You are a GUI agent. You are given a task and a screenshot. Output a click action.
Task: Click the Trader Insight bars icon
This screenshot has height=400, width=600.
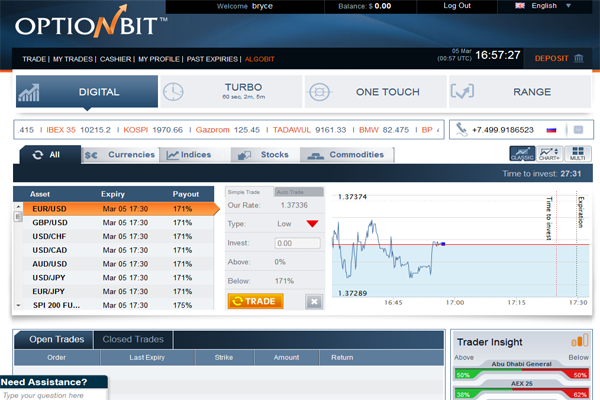(x=579, y=340)
